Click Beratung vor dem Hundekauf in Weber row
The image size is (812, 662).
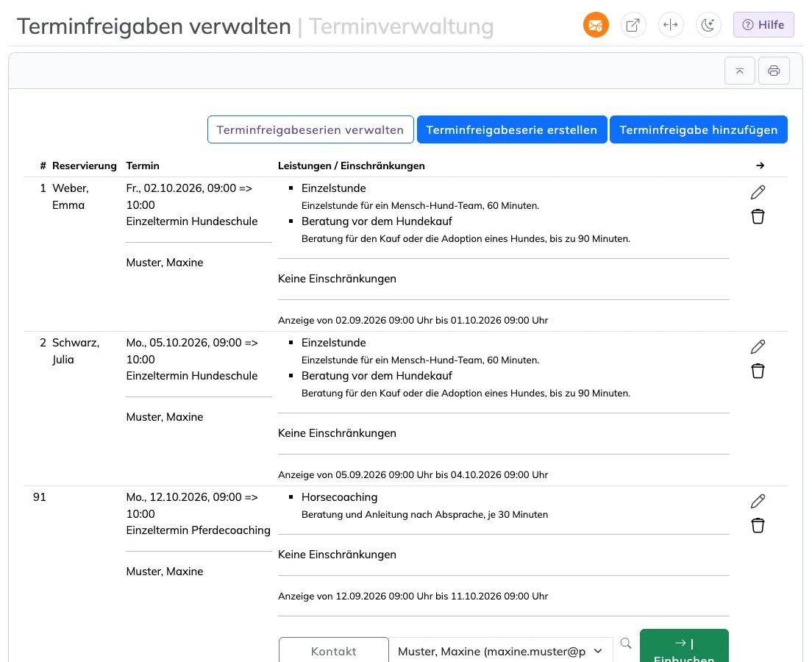coord(377,221)
